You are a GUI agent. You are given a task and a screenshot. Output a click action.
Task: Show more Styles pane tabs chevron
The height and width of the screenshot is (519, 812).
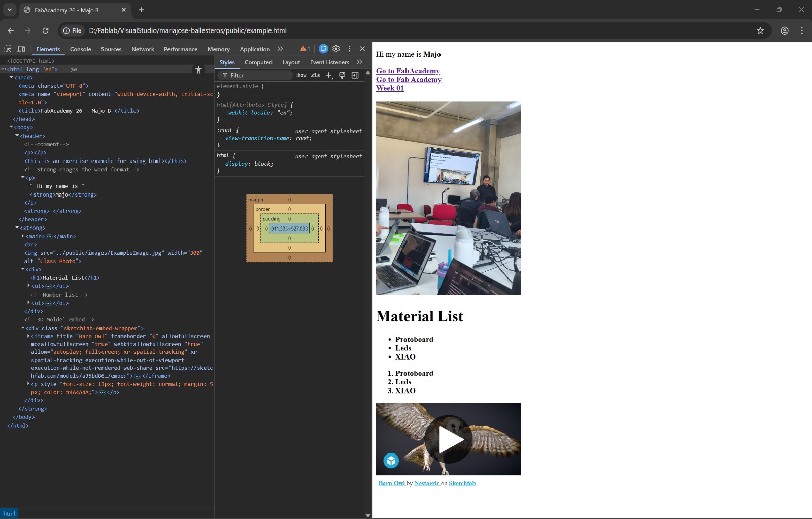point(359,62)
